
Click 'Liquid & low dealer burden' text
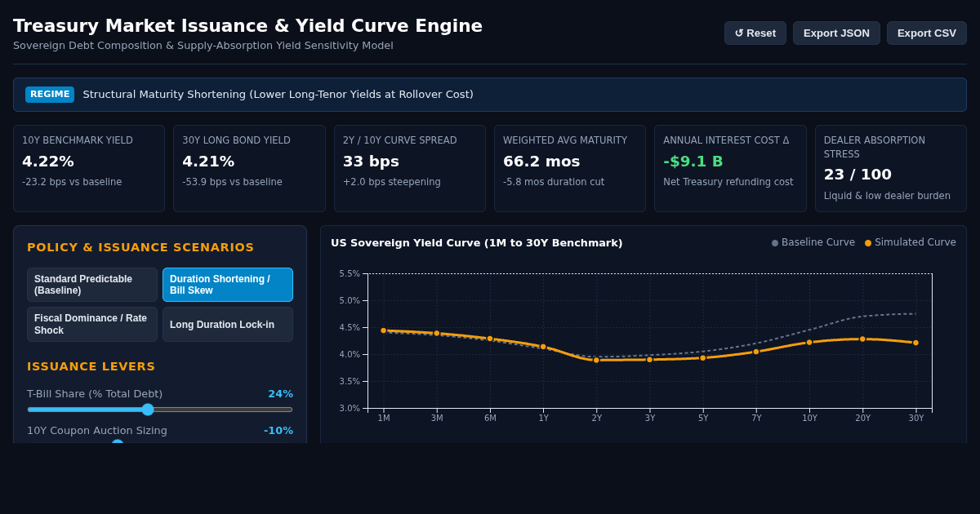click(x=887, y=196)
